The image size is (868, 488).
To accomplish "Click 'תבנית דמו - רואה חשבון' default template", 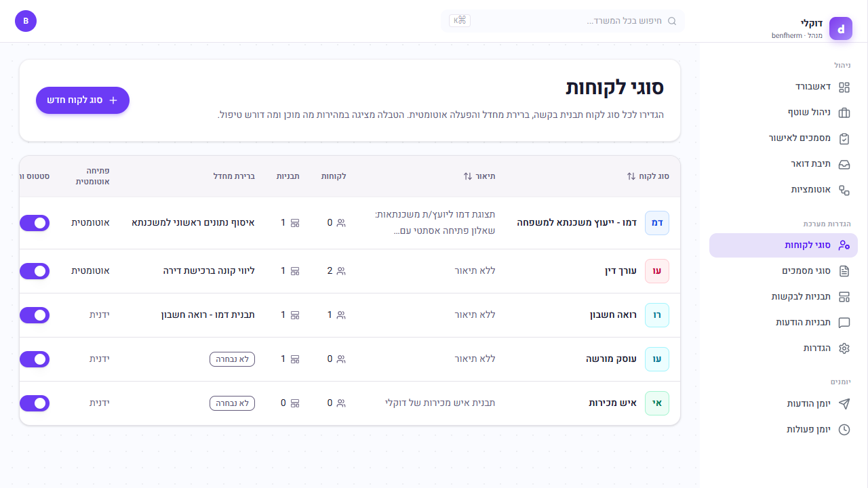I will [x=208, y=315].
